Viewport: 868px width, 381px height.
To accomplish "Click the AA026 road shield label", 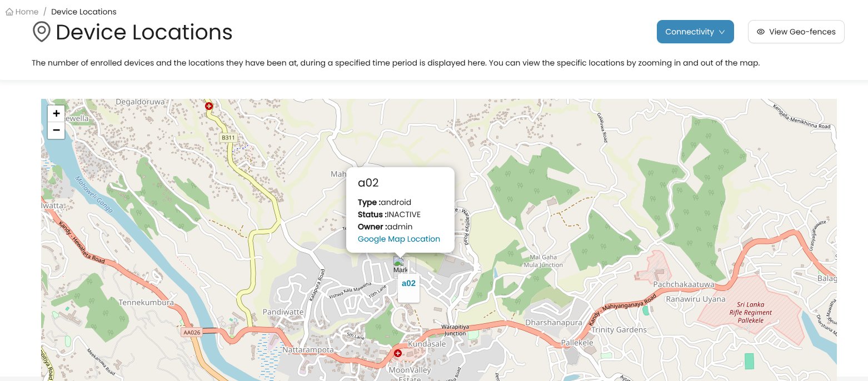I will [191, 333].
